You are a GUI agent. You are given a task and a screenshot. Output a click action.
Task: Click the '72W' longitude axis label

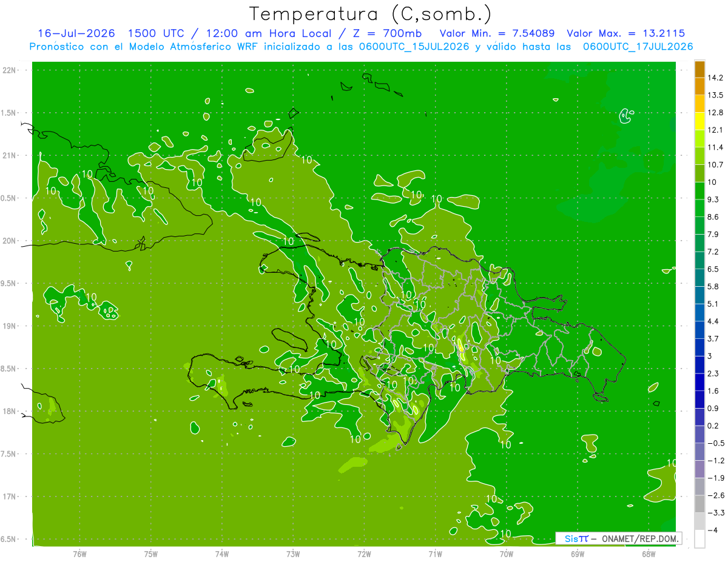click(364, 554)
